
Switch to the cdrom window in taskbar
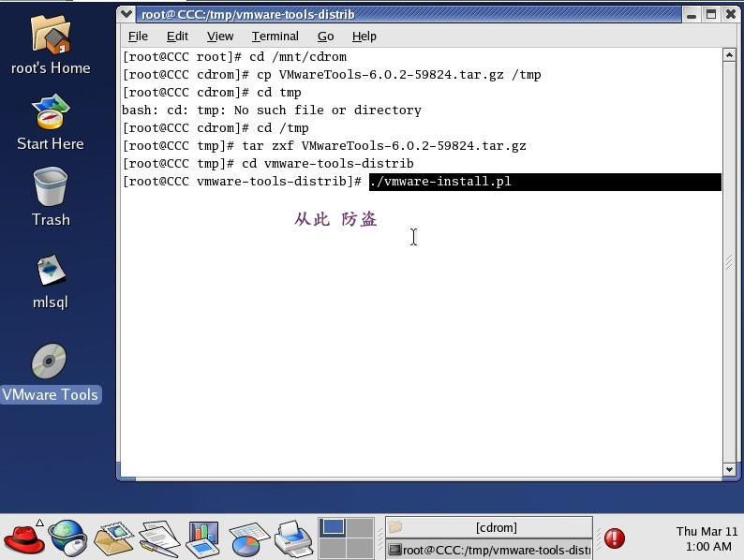[489, 527]
